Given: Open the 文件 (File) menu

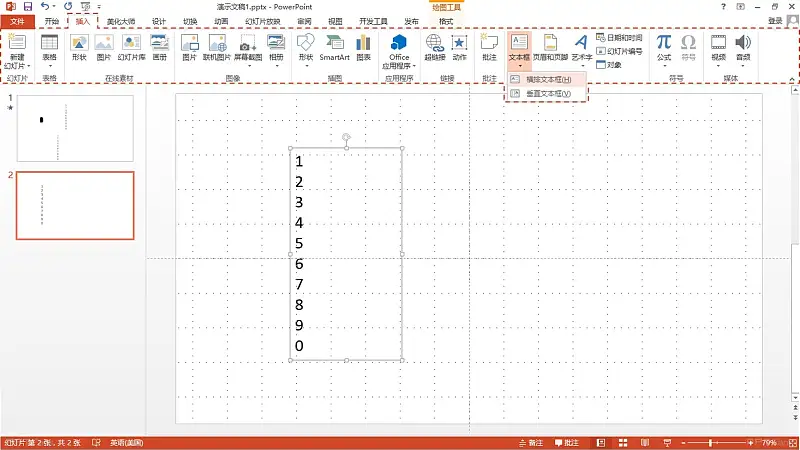Looking at the screenshot, I should coord(17,21).
